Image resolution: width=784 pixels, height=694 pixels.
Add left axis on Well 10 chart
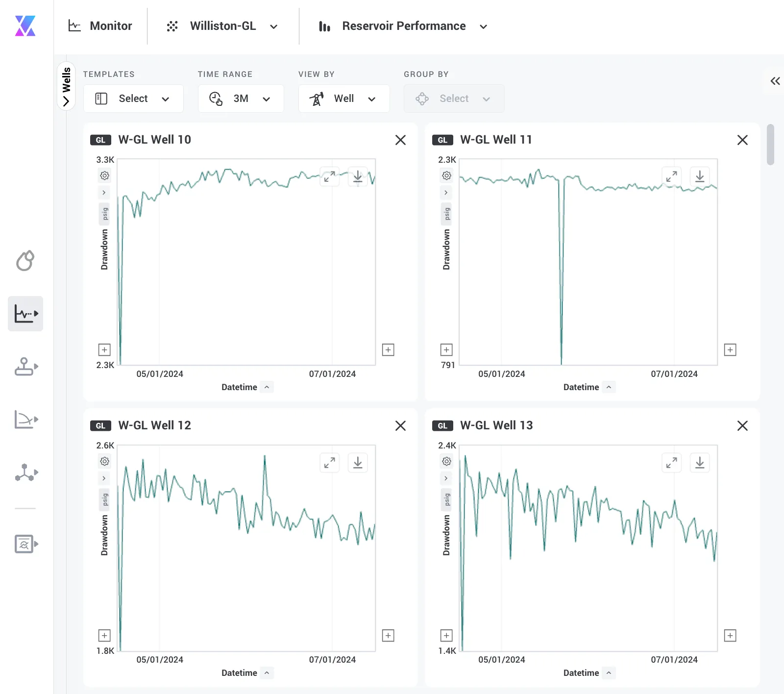104,350
